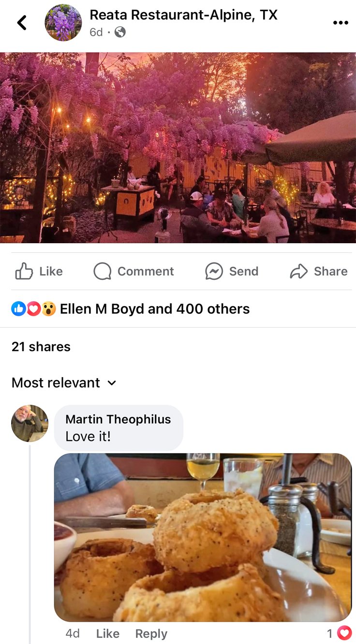
Task: Open Martin Theophilus's profile name
Action: (118, 419)
